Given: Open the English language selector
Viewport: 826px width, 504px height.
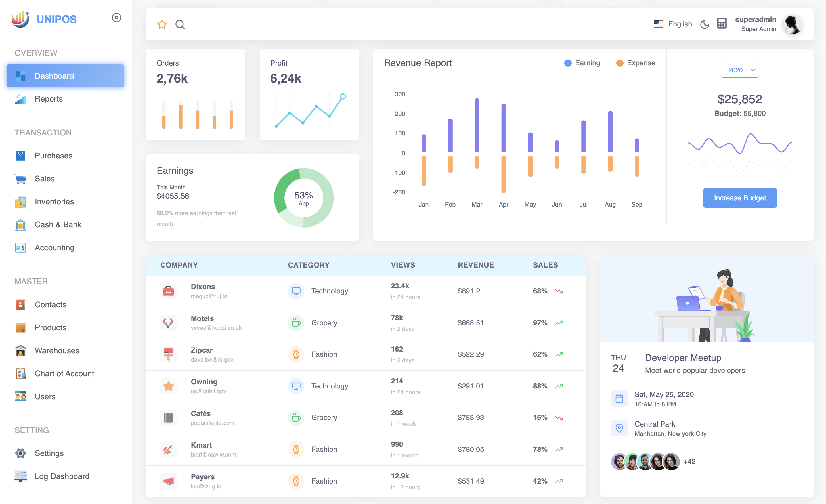Looking at the screenshot, I should (672, 24).
